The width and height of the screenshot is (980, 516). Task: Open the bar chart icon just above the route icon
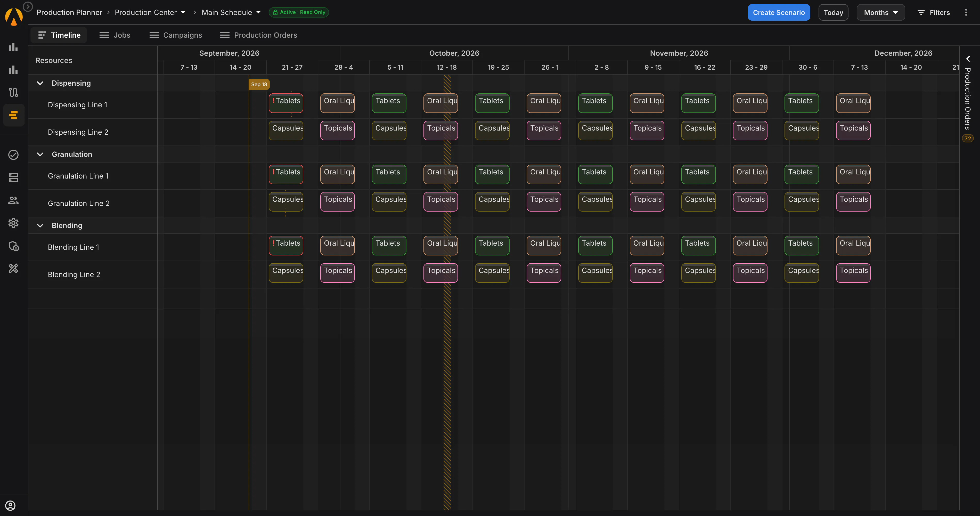13,70
